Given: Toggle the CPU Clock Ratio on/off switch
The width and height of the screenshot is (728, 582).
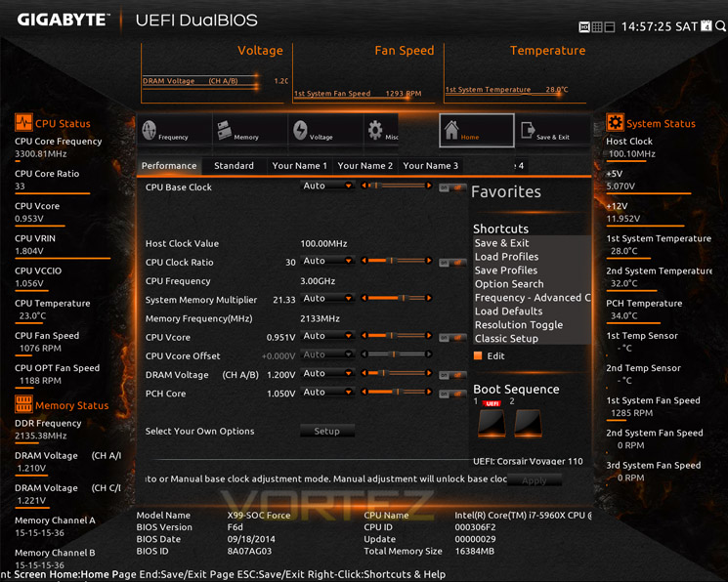Looking at the screenshot, I should pyautogui.click(x=452, y=263).
